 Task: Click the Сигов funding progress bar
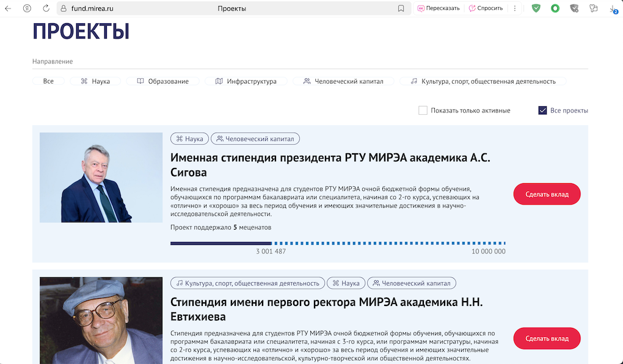point(338,243)
